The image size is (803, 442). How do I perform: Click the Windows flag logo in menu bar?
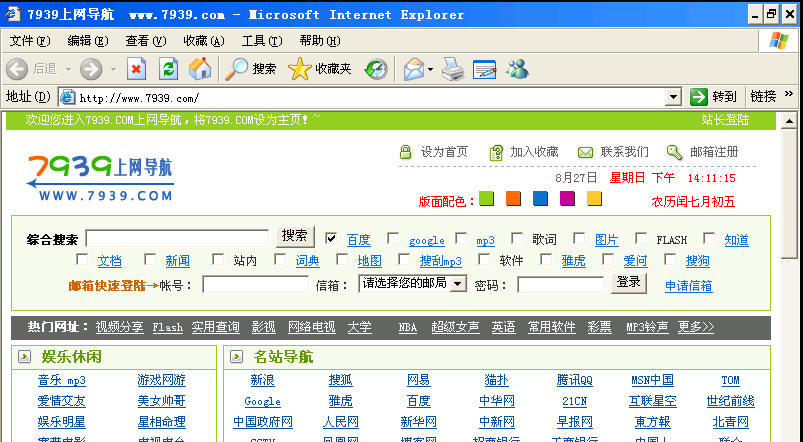click(778, 41)
